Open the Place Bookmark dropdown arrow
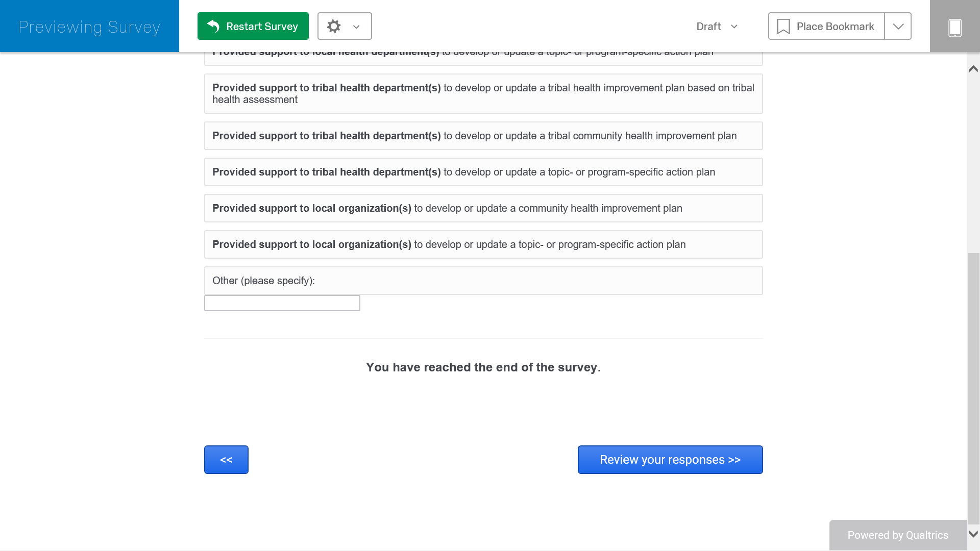The image size is (980, 551). [898, 27]
